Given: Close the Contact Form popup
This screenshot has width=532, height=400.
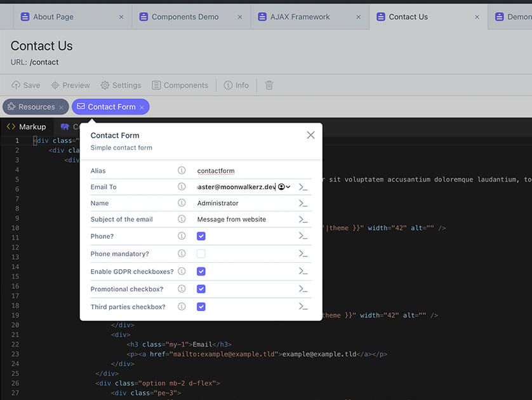Looking at the screenshot, I should (x=310, y=135).
